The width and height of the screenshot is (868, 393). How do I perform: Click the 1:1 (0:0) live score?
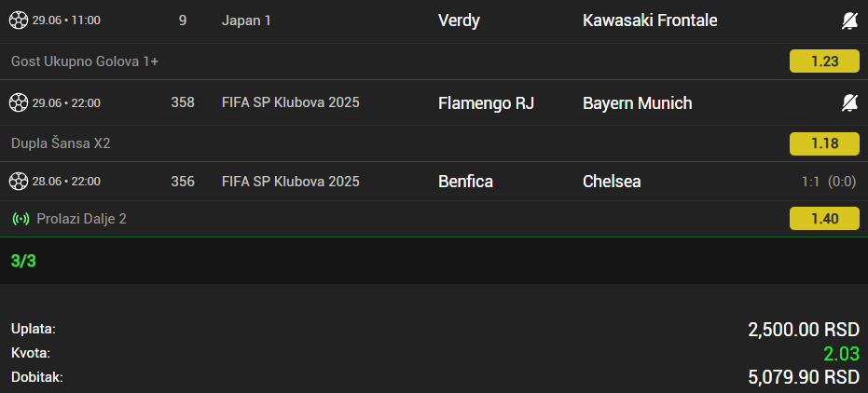(829, 182)
